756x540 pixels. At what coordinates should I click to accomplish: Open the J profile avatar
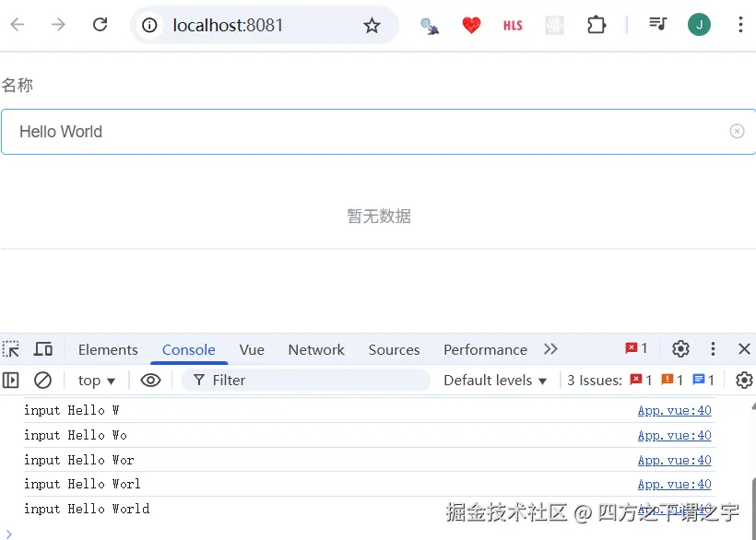point(699,25)
